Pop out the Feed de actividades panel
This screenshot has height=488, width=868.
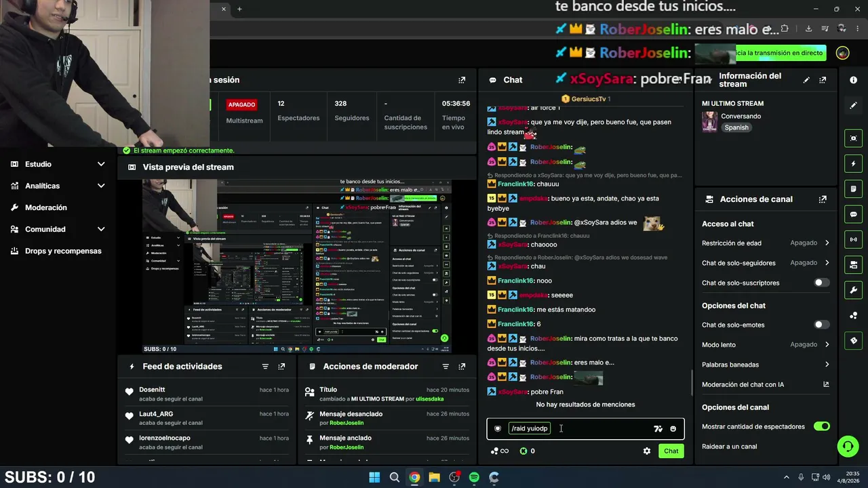click(x=281, y=367)
